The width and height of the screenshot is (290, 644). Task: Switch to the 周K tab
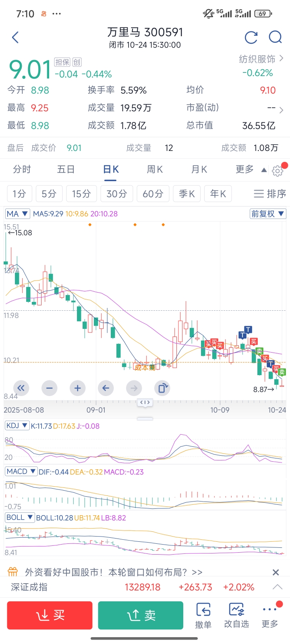coord(155,169)
